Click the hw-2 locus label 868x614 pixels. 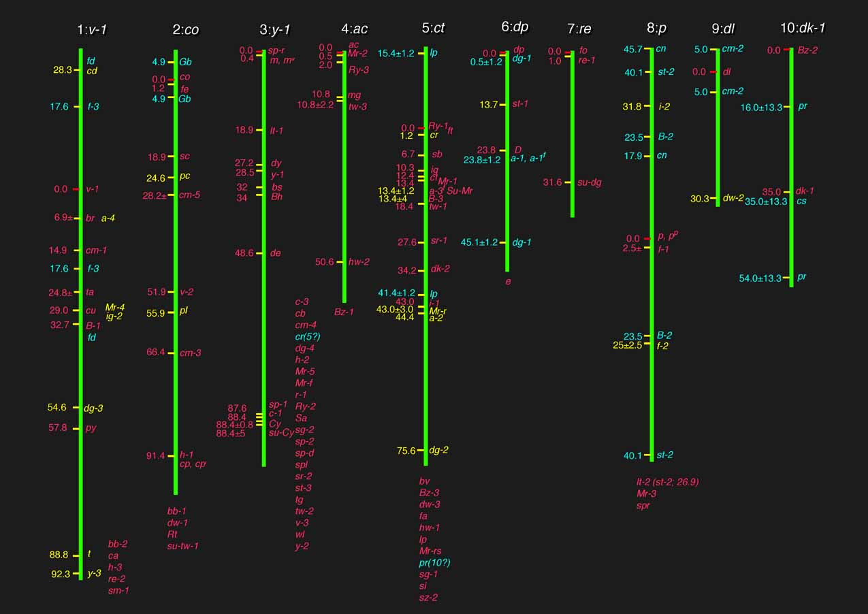click(359, 262)
